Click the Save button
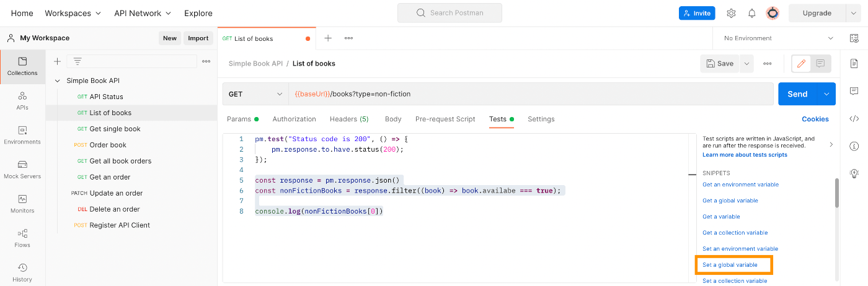This screenshot has height=286, width=868. [x=720, y=63]
